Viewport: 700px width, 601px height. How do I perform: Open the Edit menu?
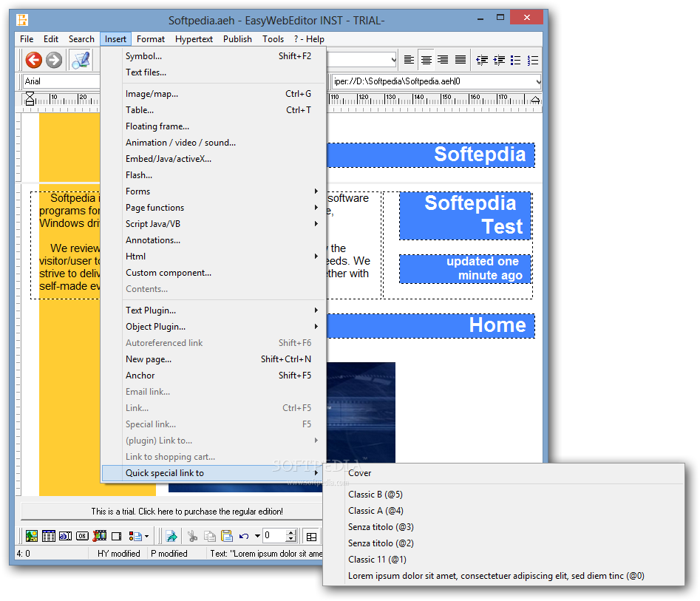51,39
